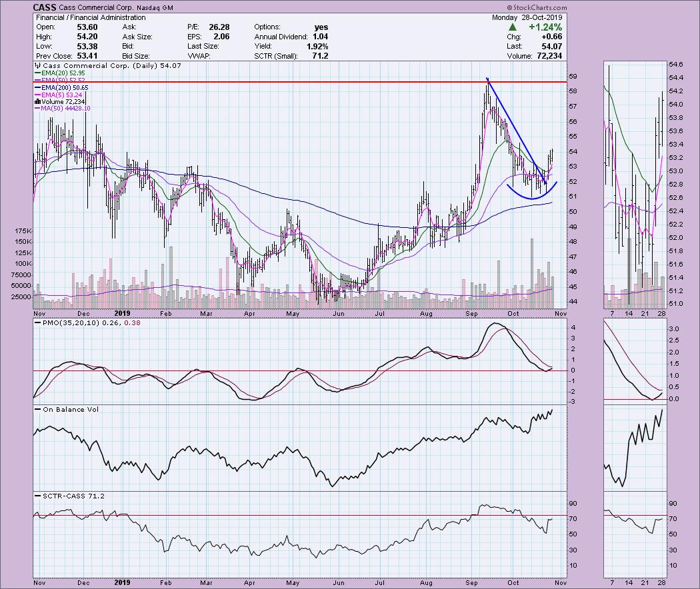Screen dimensions: 700x589
Task: Click the Low price value 53.38
Action: [x=87, y=47]
